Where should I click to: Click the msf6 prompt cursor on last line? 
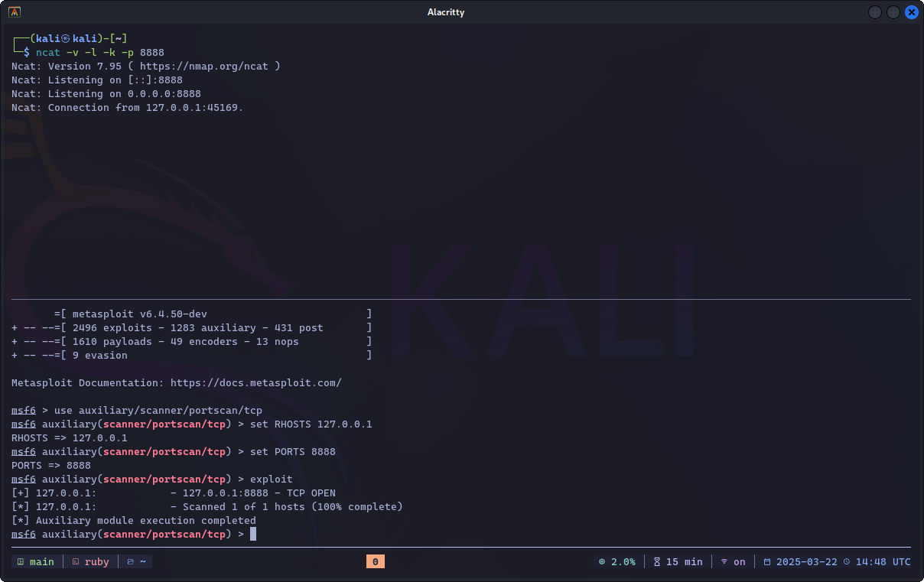click(253, 534)
